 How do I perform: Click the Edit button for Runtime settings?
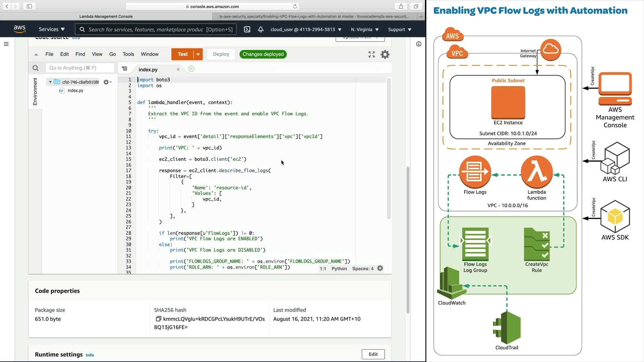tap(373, 354)
